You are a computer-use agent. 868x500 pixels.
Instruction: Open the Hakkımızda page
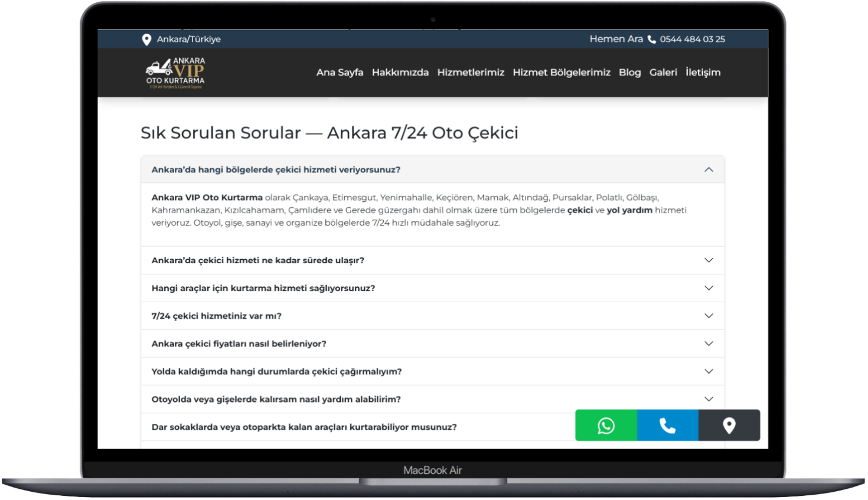pyautogui.click(x=400, y=72)
